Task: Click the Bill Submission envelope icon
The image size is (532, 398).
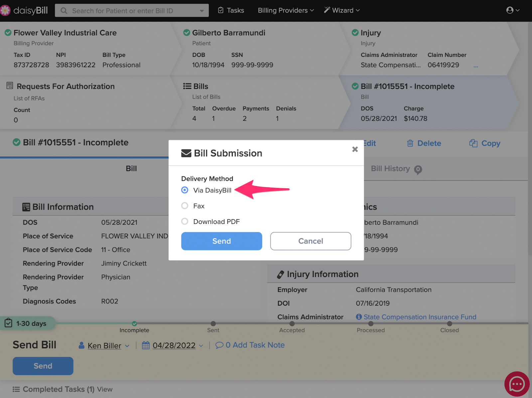Action: [x=186, y=153]
